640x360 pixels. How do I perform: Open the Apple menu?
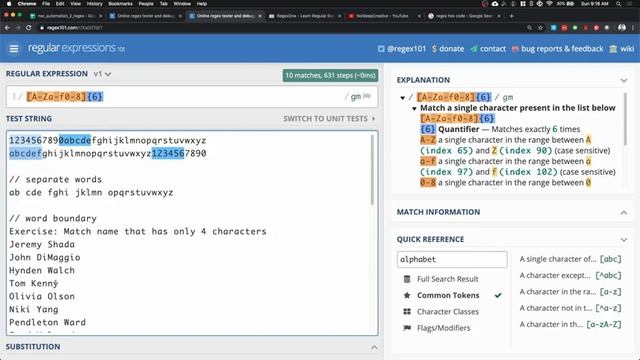pyautogui.click(x=9, y=4)
